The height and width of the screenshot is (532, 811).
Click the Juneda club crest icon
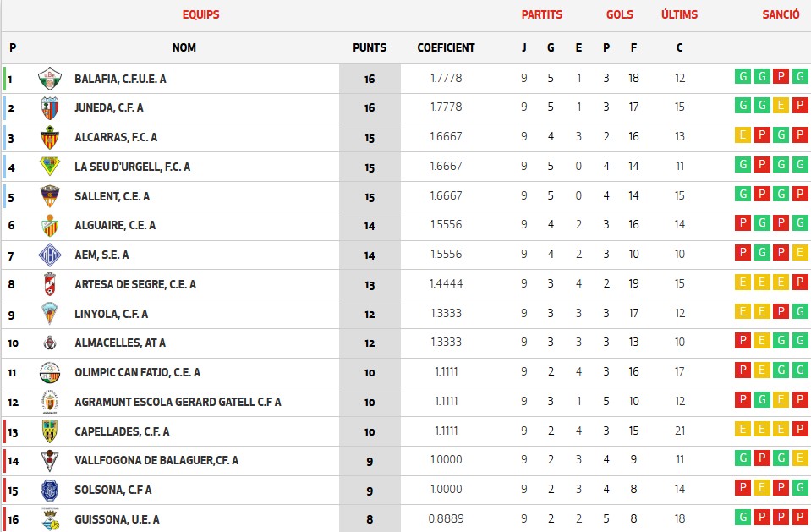pos(50,108)
